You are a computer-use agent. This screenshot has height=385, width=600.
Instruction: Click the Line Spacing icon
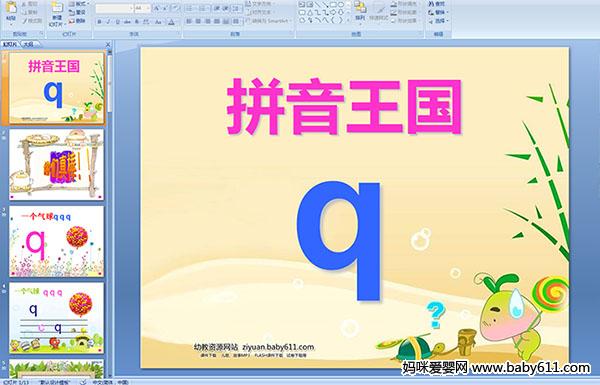coord(236,8)
